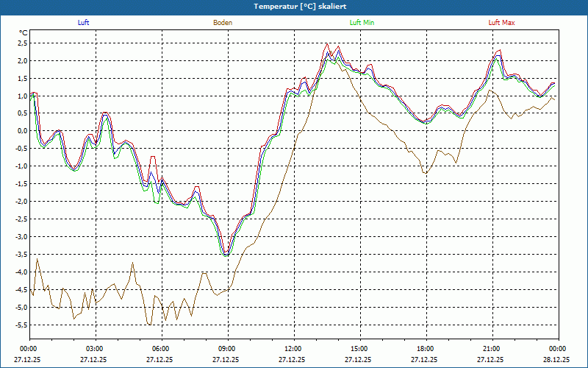The image size is (588, 368).
Task: Toggle the Boden series legend entry
Action: [223, 23]
